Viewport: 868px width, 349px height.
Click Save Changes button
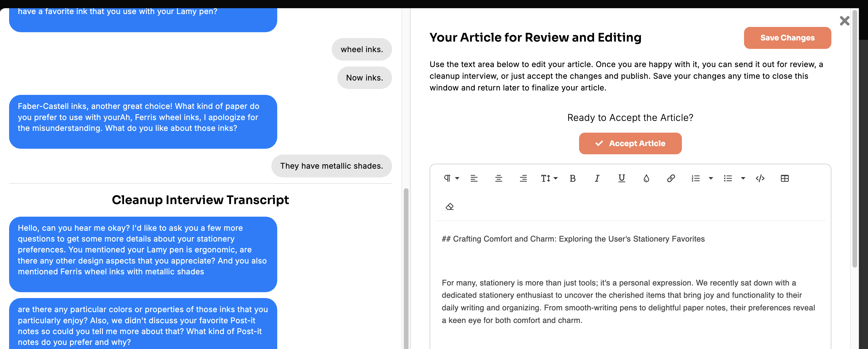click(787, 38)
